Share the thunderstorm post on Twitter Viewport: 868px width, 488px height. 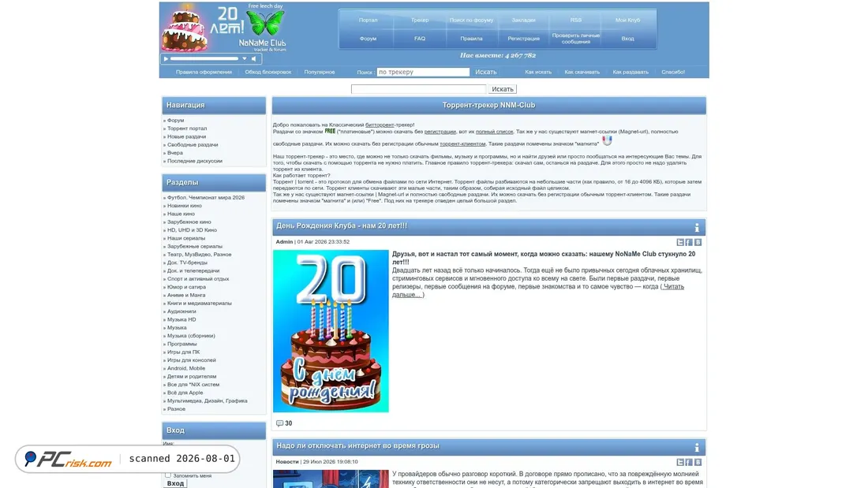680,462
